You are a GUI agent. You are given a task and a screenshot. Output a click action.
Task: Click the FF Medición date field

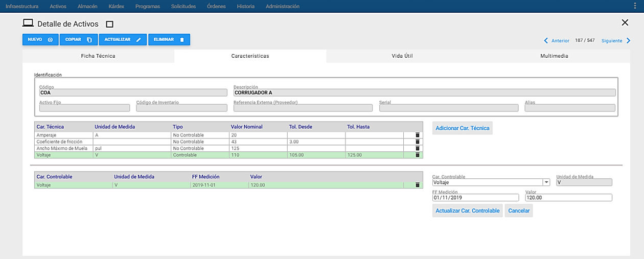[475, 198]
